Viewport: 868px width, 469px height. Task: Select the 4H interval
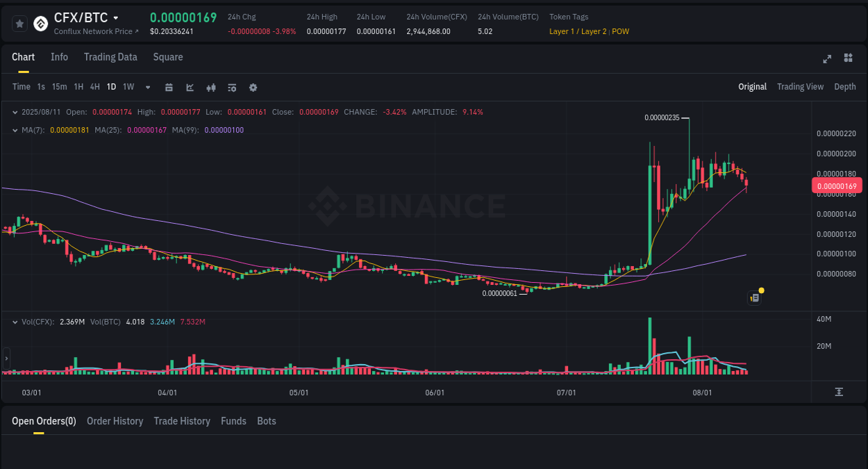point(95,87)
